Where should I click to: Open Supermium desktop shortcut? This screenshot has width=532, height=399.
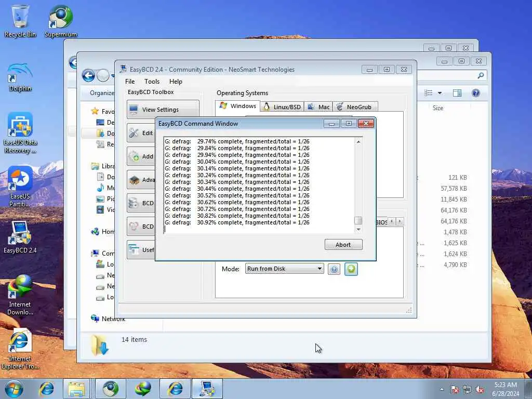[x=61, y=21]
